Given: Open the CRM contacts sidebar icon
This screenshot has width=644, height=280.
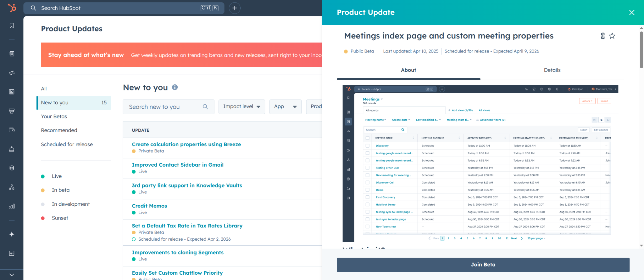Looking at the screenshot, I should [x=12, y=54].
